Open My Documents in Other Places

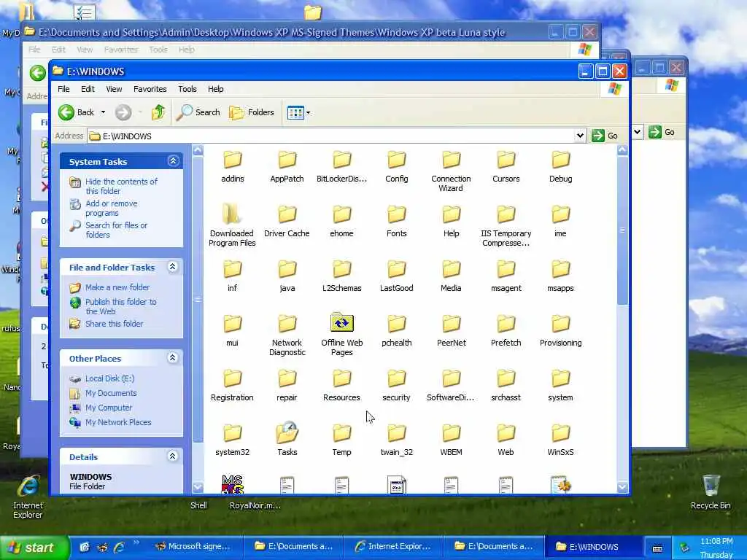111,393
